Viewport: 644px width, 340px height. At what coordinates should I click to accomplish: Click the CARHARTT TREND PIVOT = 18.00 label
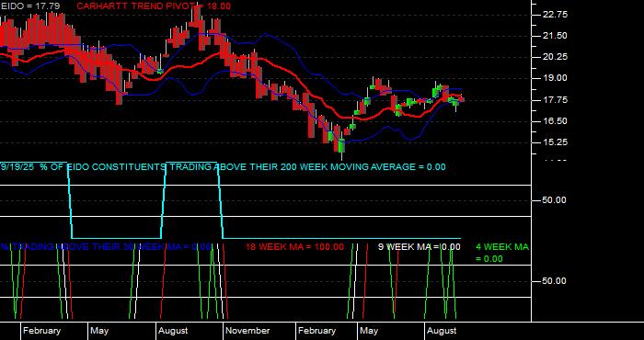pos(154,6)
